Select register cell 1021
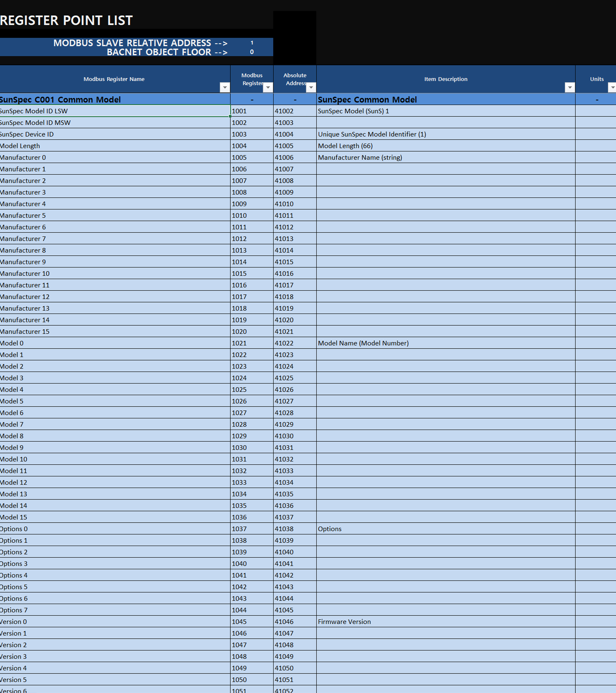 pyautogui.click(x=252, y=343)
